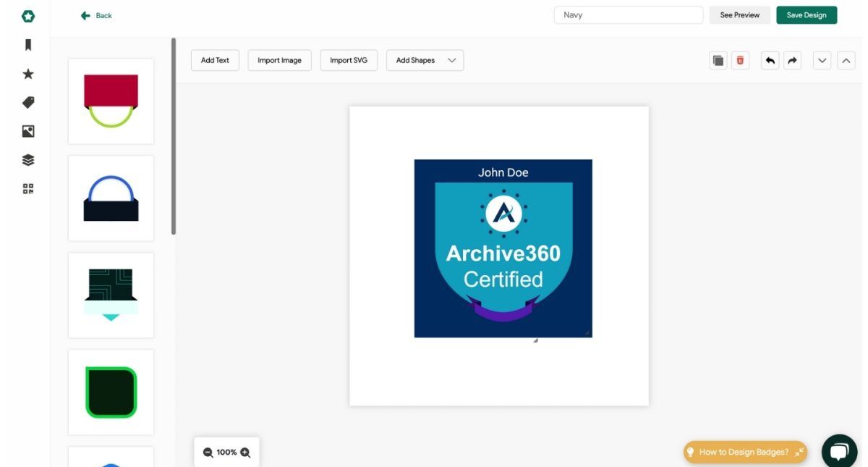The height and width of the screenshot is (467, 868).
Task: Click the bookmark icon in left sidebar
Action: point(28,45)
